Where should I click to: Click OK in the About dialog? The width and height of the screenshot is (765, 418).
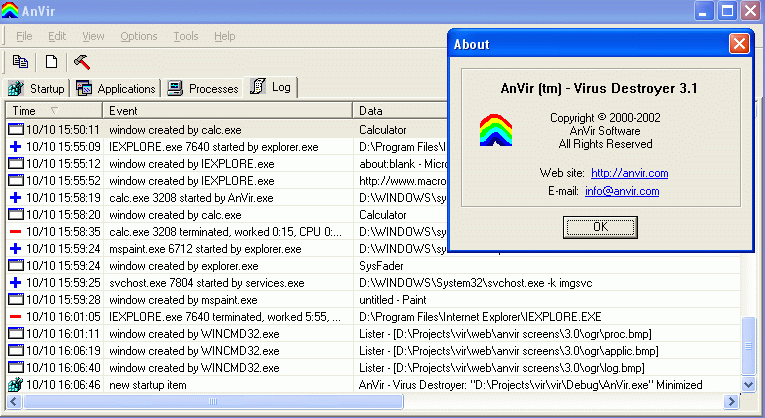coord(600,227)
